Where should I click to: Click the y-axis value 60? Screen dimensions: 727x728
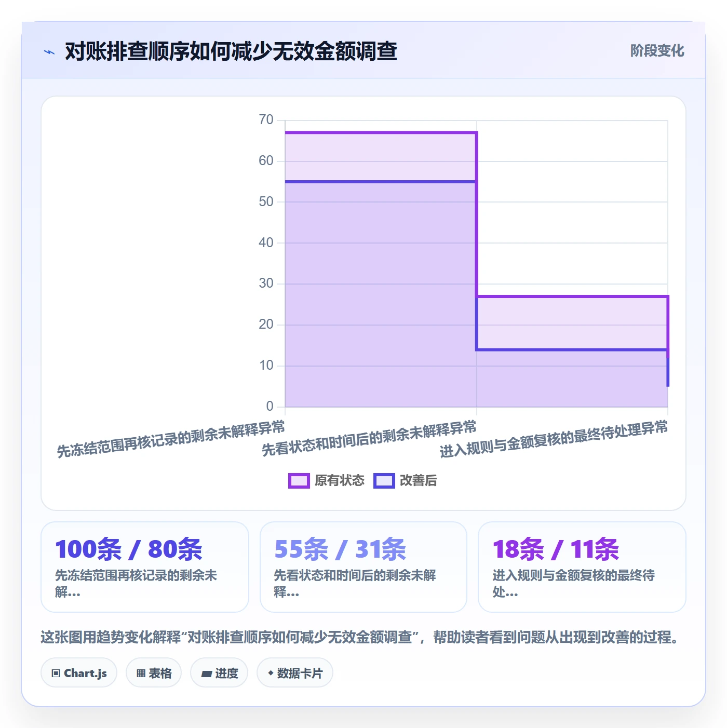[x=266, y=161]
